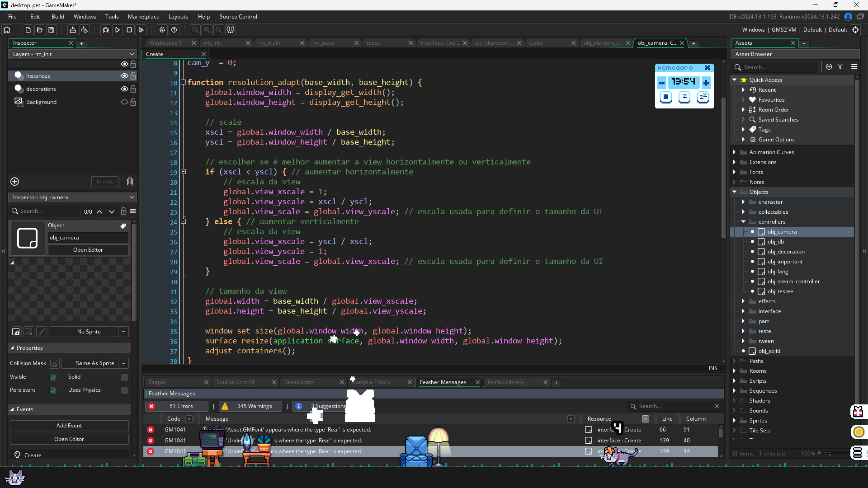Image resolution: width=868 pixels, height=488 pixels.
Task: Click the Open Editor button for obj_camera
Action: (x=88, y=249)
